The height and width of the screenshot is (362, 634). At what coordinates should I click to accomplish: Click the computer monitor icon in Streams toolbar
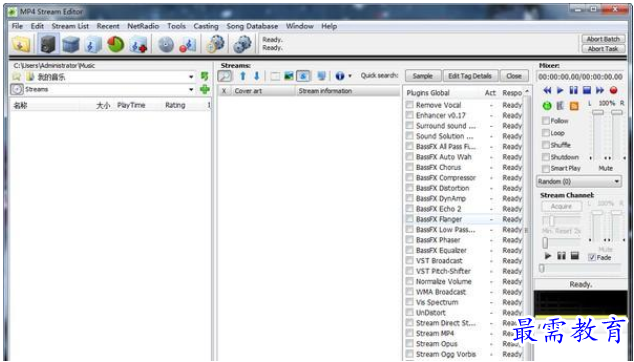321,76
